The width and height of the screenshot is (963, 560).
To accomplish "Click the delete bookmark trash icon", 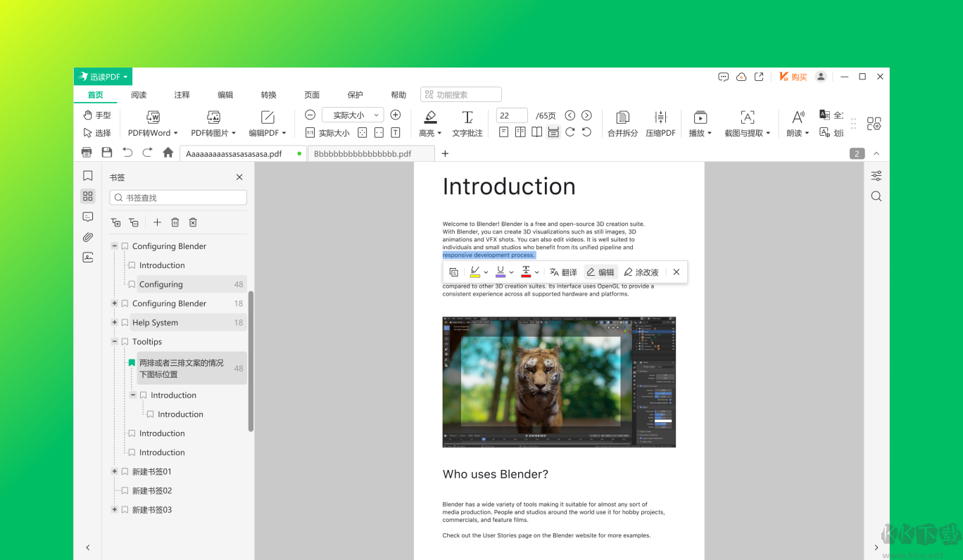I will (x=175, y=222).
